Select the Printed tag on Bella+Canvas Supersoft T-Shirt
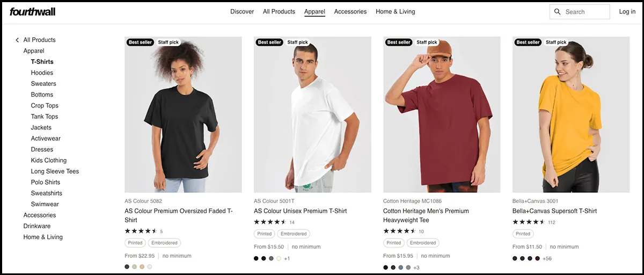644x275 pixels. click(x=523, y=234)
